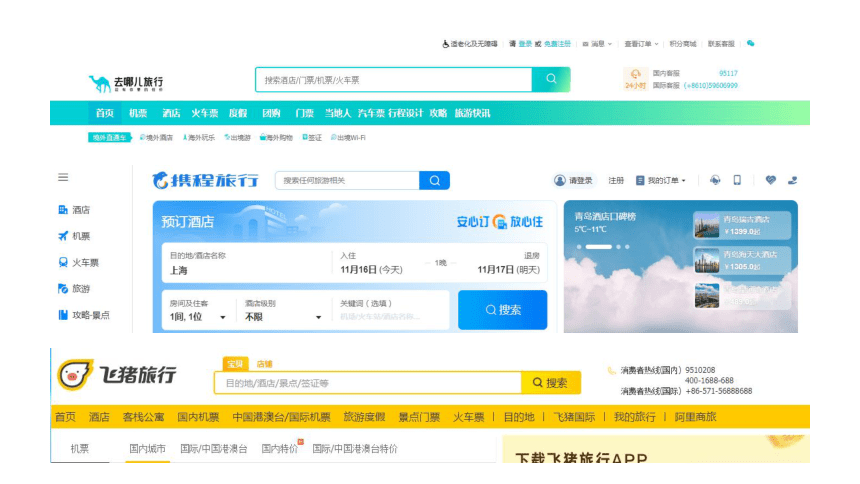Screen dimensions: 860x484
Task: Click the accessibility wheelchair icon in Qunar top bar
Action: (x=445, y=44)
